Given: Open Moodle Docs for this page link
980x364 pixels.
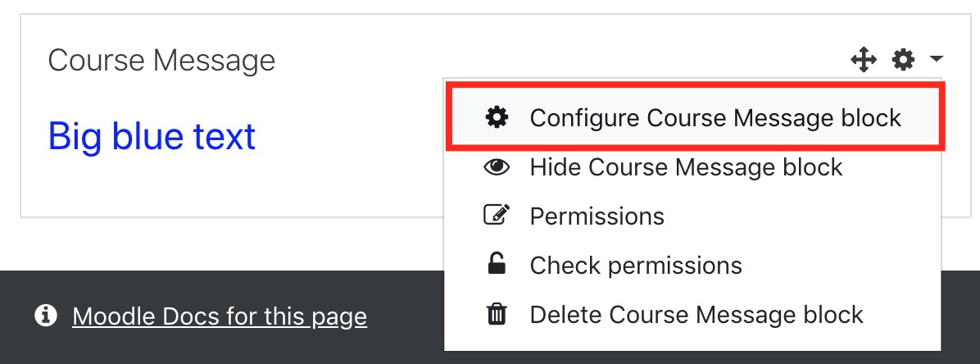Looking at the screenshot, I should tap(220, 316).
